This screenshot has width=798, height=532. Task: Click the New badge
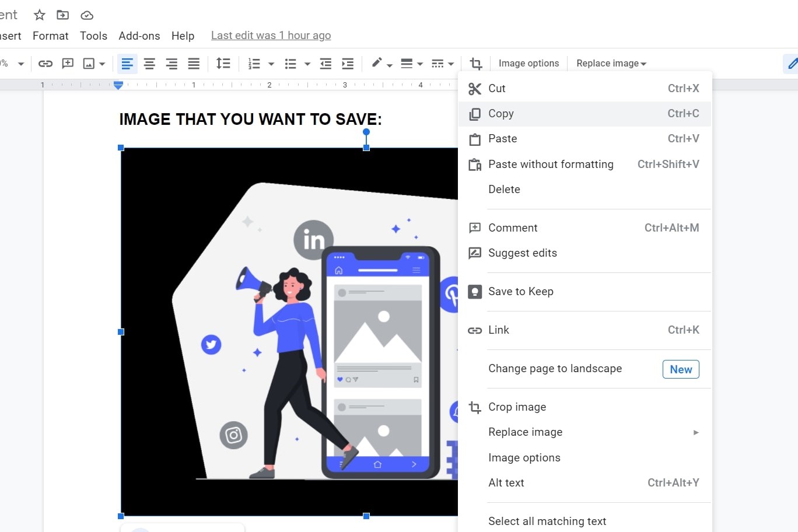pos(681,369)
